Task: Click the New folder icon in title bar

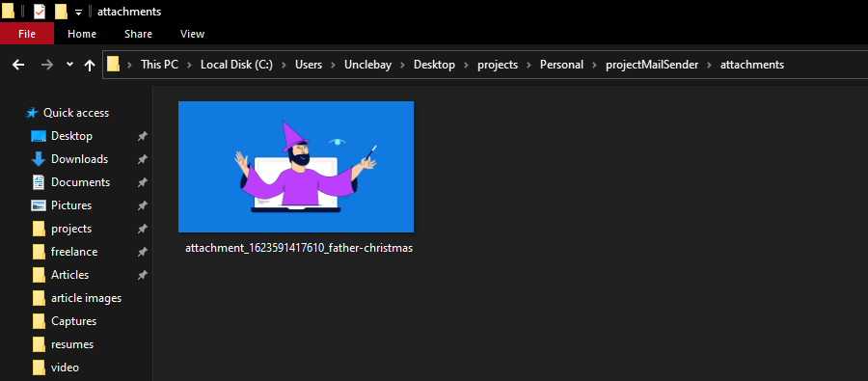Action: click(61, 11)
